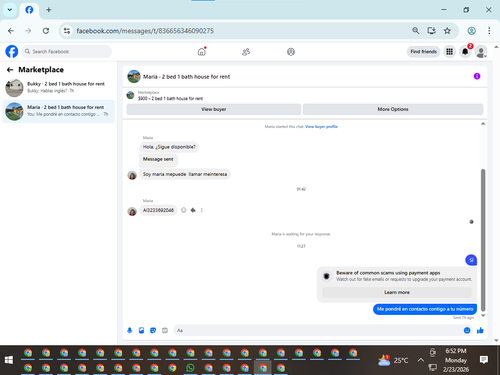Open the Facebook logo home link
500x375 pixels.
click(x=12, y=52)
